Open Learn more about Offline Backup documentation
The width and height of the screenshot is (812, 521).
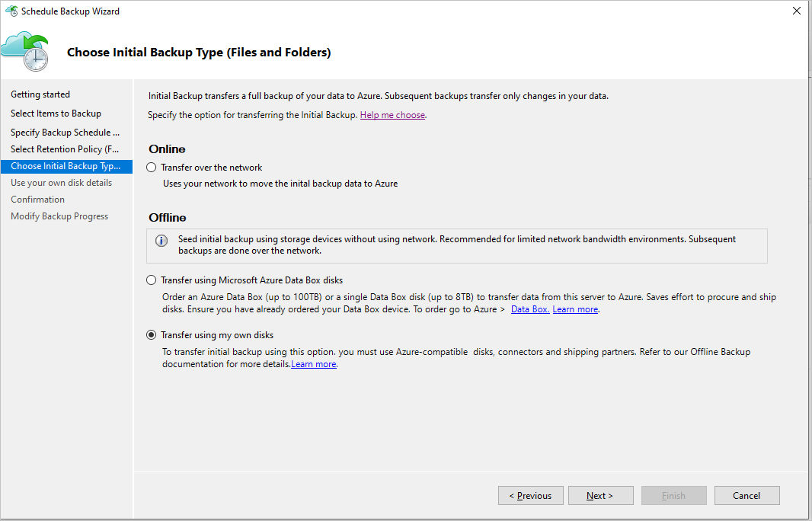314,363
